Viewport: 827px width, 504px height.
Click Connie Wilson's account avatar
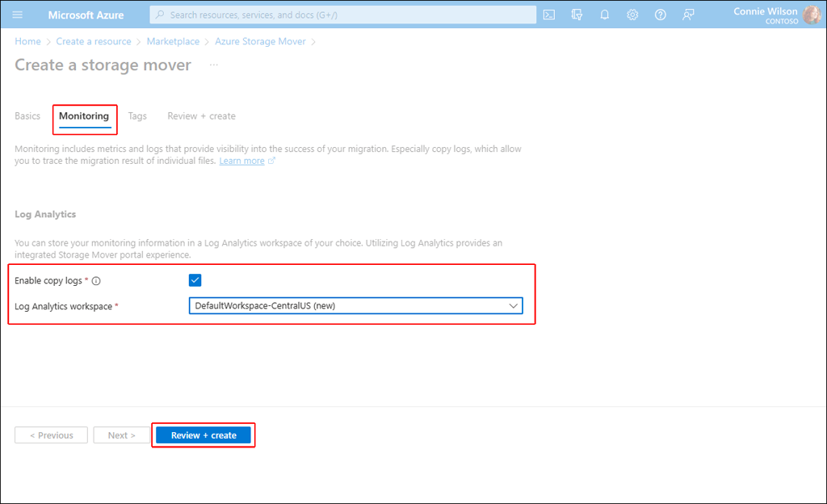coord(812,15)
